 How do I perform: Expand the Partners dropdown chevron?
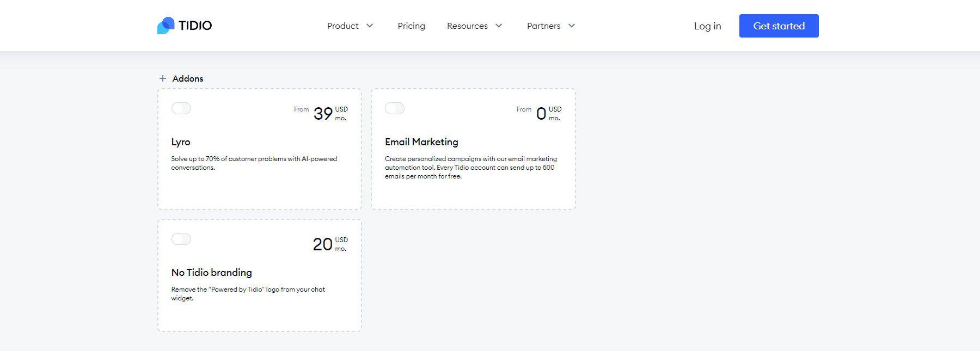pyautogui.click(x=572, y=26)
